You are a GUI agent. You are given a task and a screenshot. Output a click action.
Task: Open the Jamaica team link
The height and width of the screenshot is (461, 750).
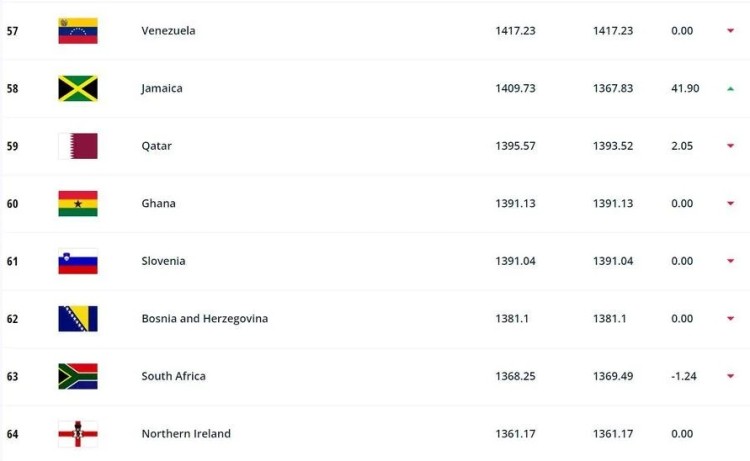162,88
